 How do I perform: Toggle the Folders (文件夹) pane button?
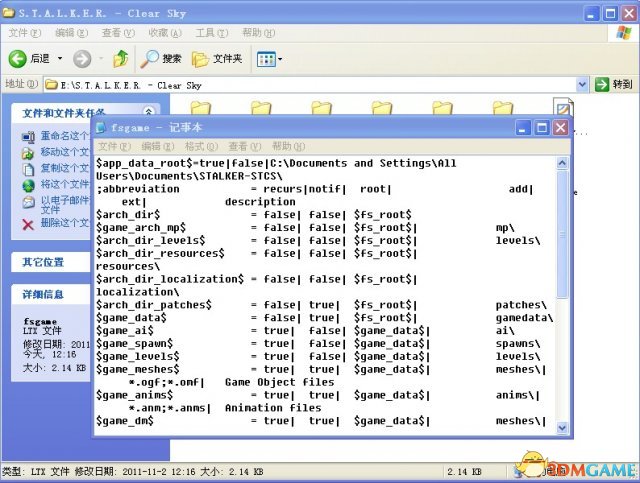coord(217,59)
